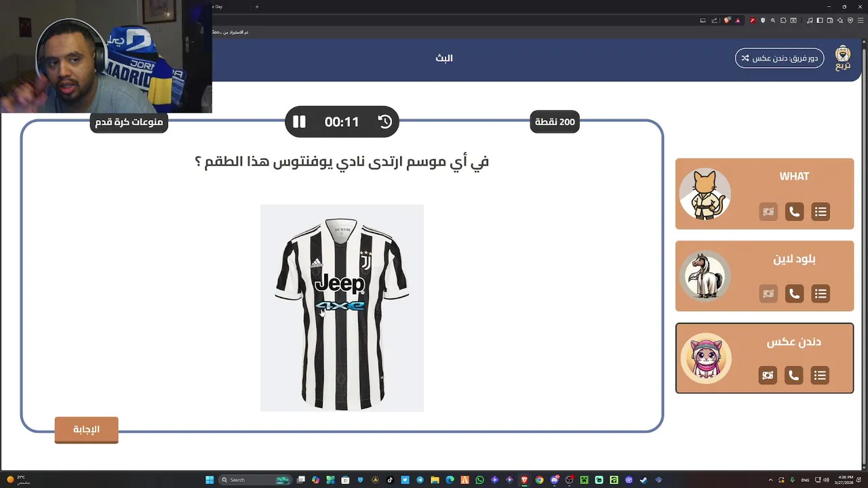This screenshot has height=488, width=868.
Task: Open the zoom magnifier icon in toolbar
Action: pos(773,20)
